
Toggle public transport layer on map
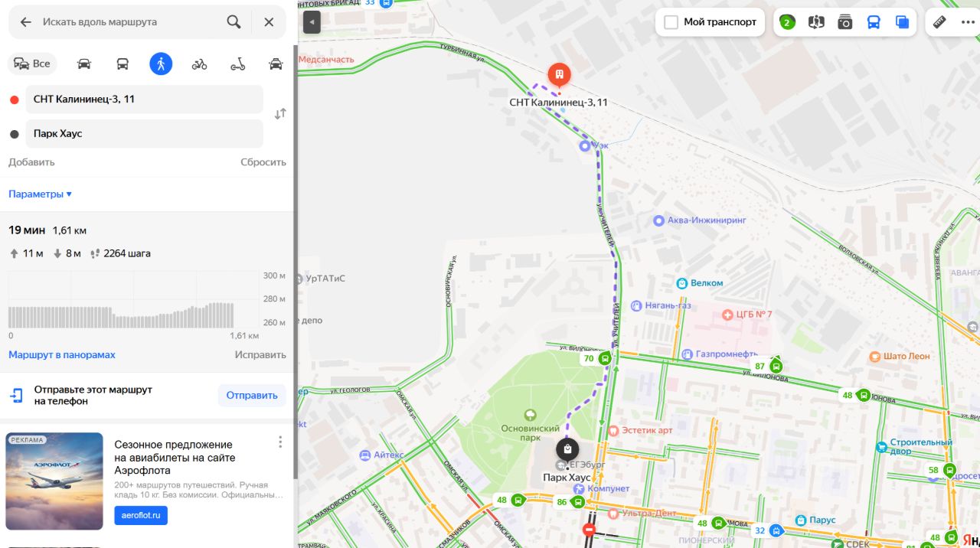point(874,22)
